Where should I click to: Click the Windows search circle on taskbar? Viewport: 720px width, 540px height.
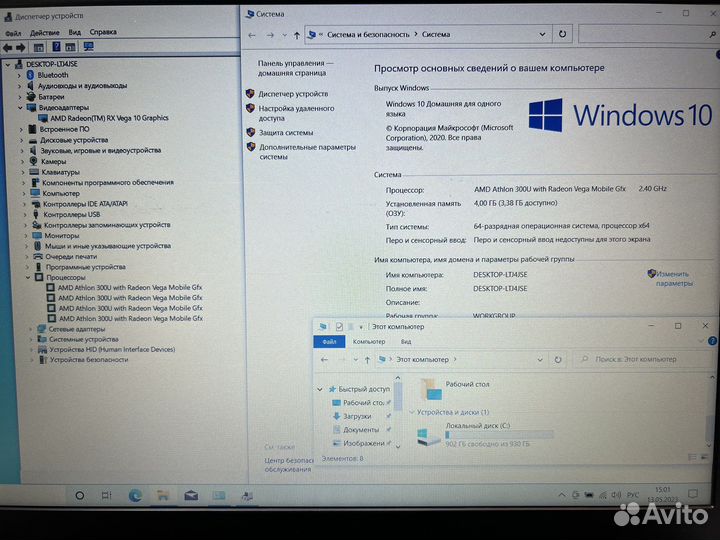pos(79,495)
